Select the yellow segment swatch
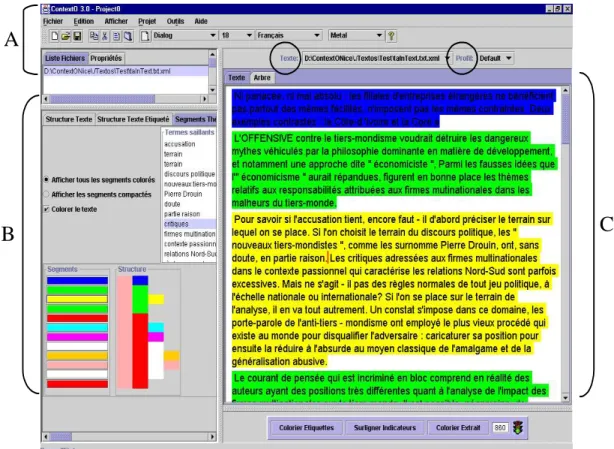This screenshot has width=614, height=449. 77,299
